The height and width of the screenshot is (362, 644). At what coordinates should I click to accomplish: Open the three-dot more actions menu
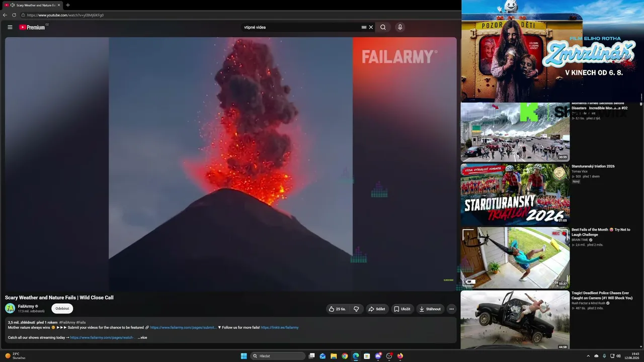(451, 309)
